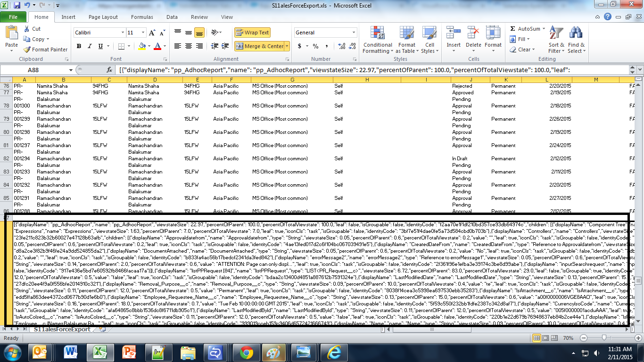The width and height of the screenshot is (644, 362).
Task: Switch to Page Layout view in status bar
Action: pyautogui.click(x=545, y=338)
